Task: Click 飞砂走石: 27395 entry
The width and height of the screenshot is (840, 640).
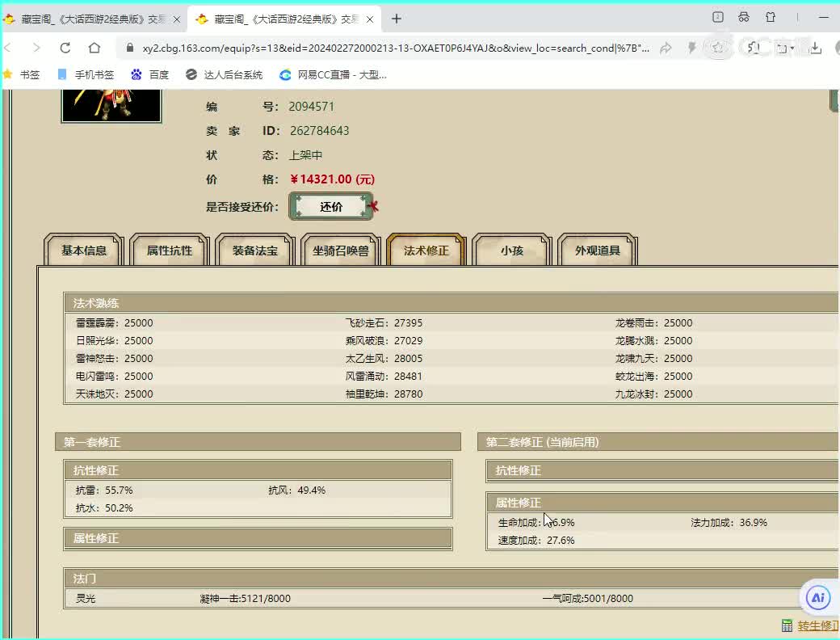Action: (384, 322)
